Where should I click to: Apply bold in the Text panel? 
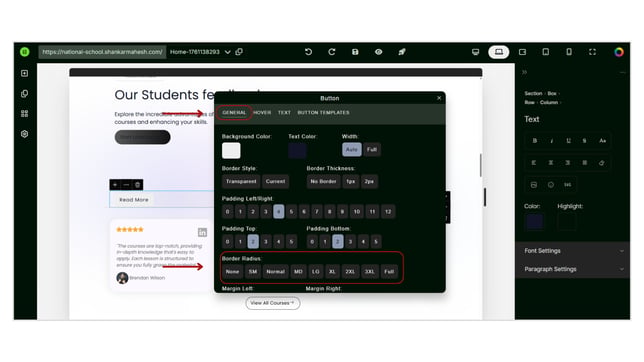(535, 141)
